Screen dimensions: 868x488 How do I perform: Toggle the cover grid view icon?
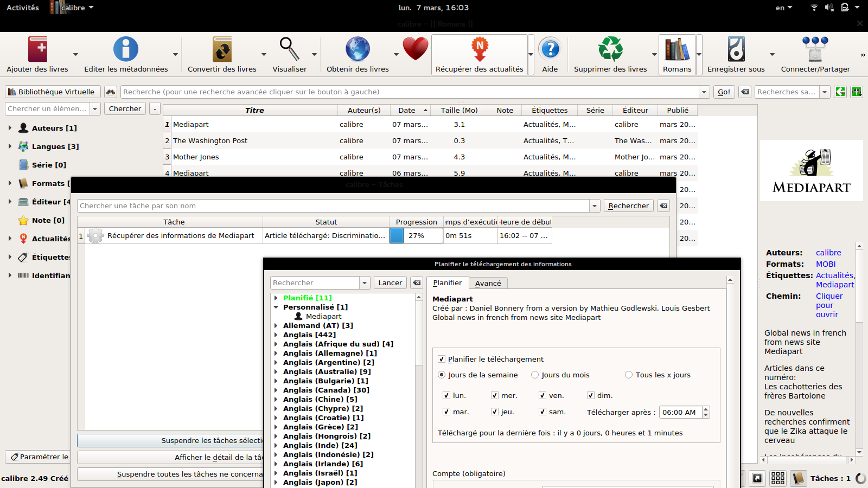(778, 478)
